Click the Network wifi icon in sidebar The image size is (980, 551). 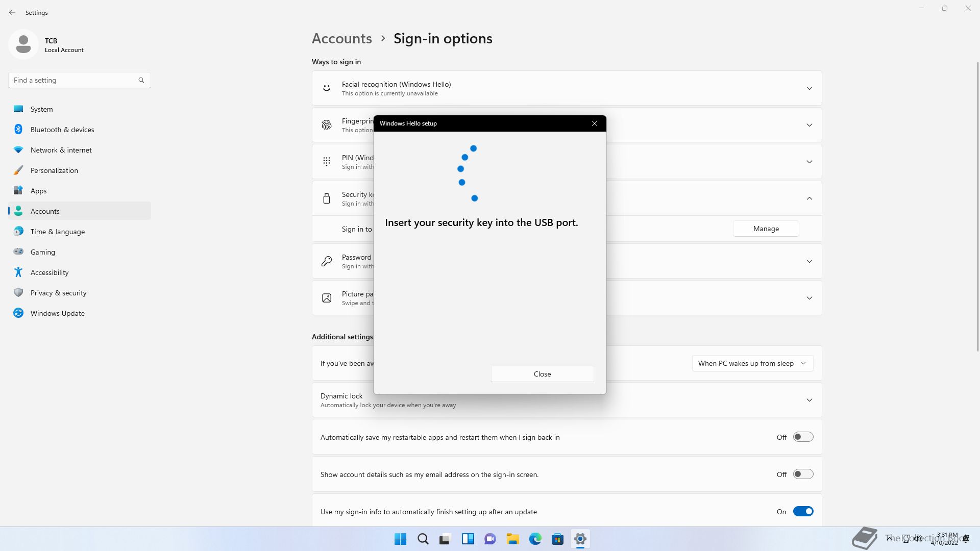(x=18, y=150)
